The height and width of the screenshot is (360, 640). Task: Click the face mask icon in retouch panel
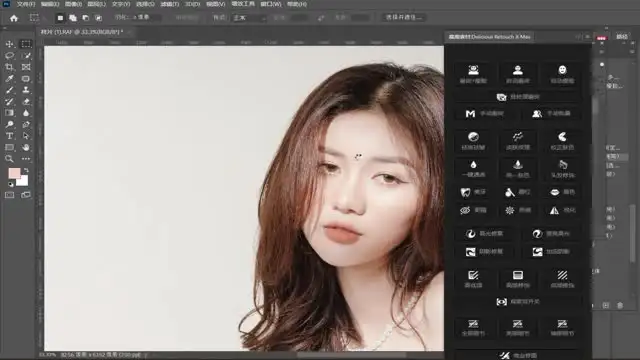tap(562, 70)
